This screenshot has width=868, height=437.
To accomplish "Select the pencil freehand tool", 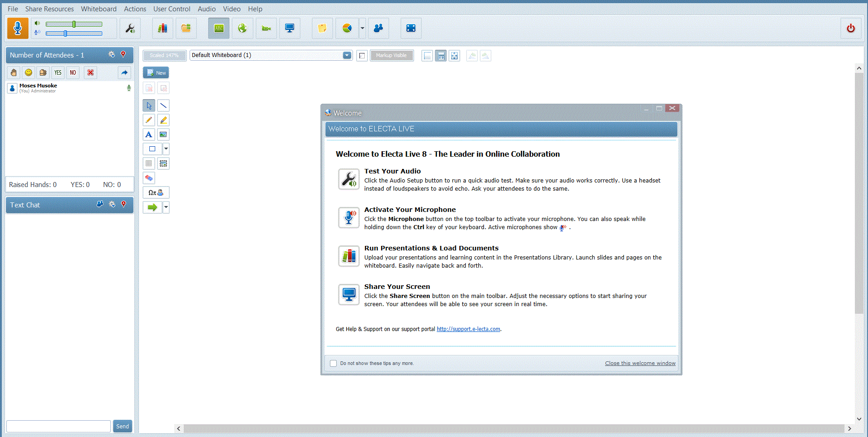I will tap(149, 120).
